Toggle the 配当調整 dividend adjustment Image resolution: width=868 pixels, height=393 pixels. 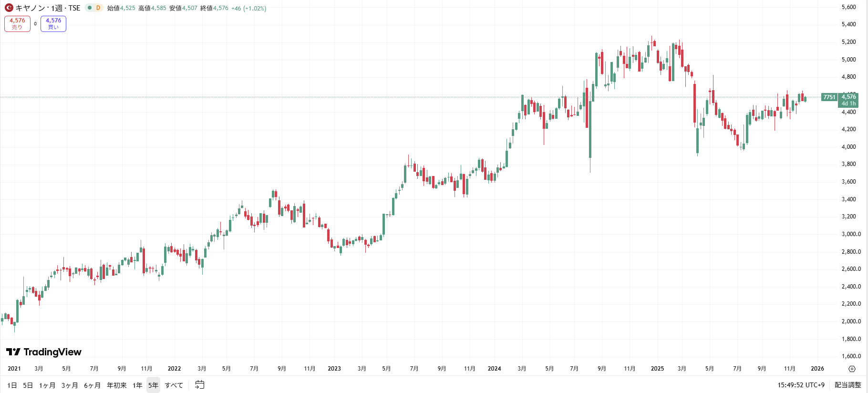(x=847, y=385)
